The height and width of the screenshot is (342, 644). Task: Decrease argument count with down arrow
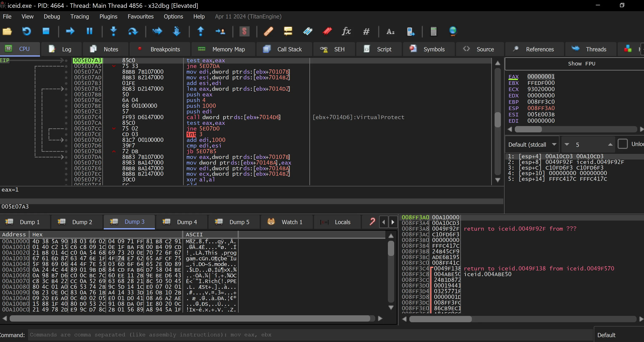click(x=567, y=145)
